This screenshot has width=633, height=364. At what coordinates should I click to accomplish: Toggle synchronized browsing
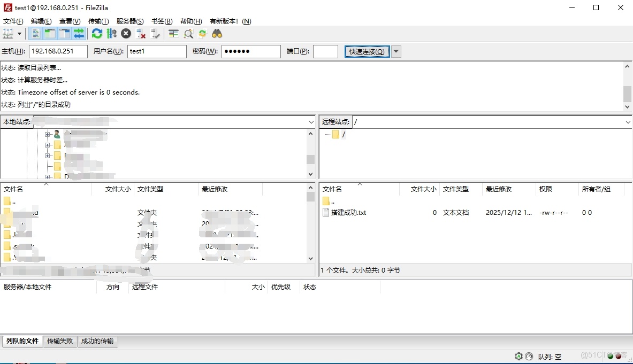click(202, 33)
